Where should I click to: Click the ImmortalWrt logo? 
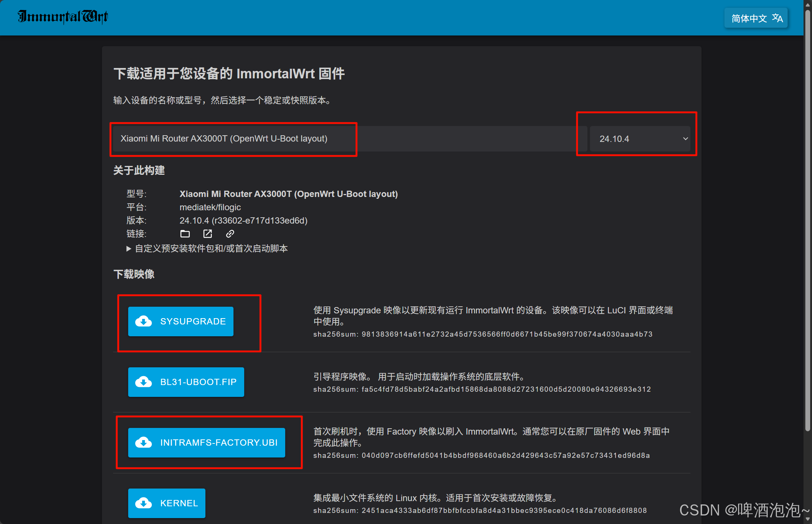tap(63, 17)
